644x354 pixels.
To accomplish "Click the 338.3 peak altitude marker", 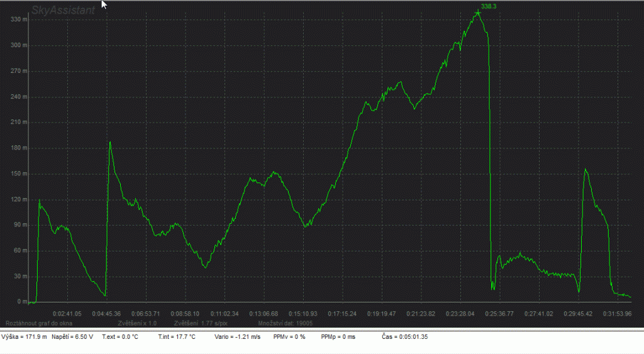I will click(487, 6).
